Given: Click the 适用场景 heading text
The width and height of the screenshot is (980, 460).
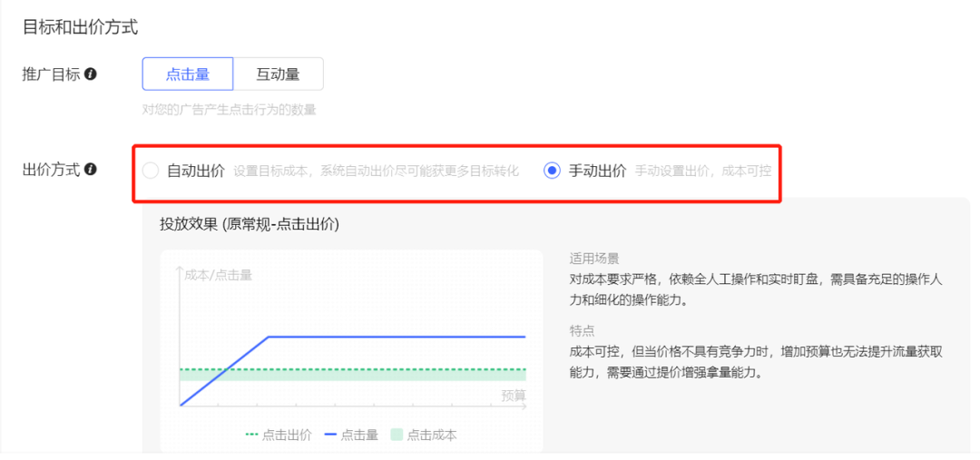Looking at the screenshot, I should coord(594,259).
